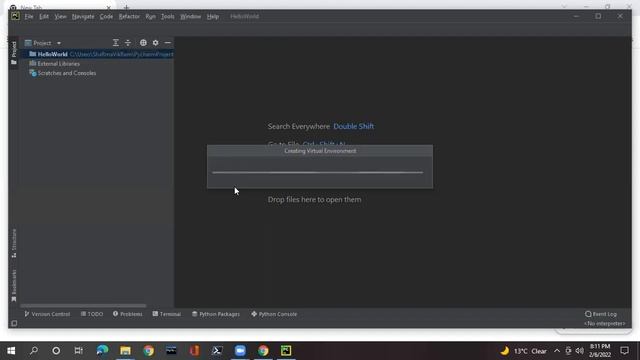Click Collapse All icon in Project panel
640x360 pixels.
[x=128, y=43]
